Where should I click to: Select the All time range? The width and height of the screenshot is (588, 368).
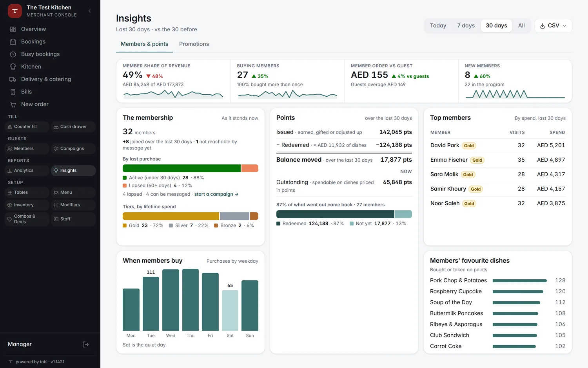(x=521, y=26)
